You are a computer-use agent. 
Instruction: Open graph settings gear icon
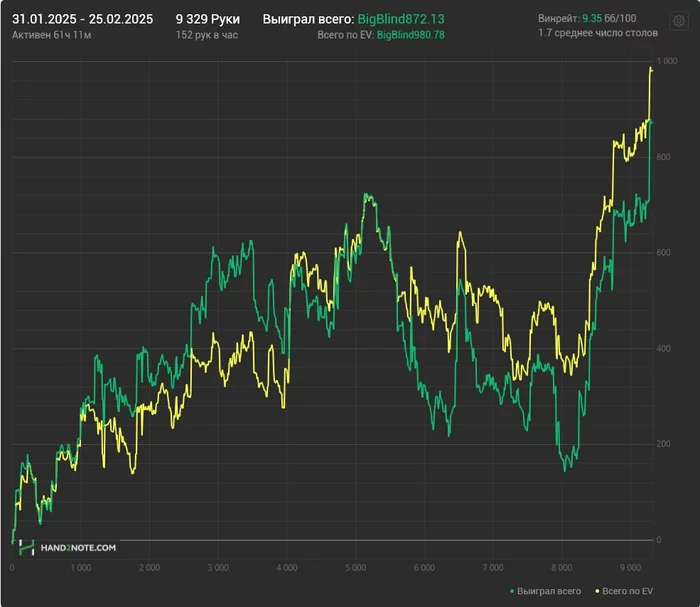click(x=680, y=19)
